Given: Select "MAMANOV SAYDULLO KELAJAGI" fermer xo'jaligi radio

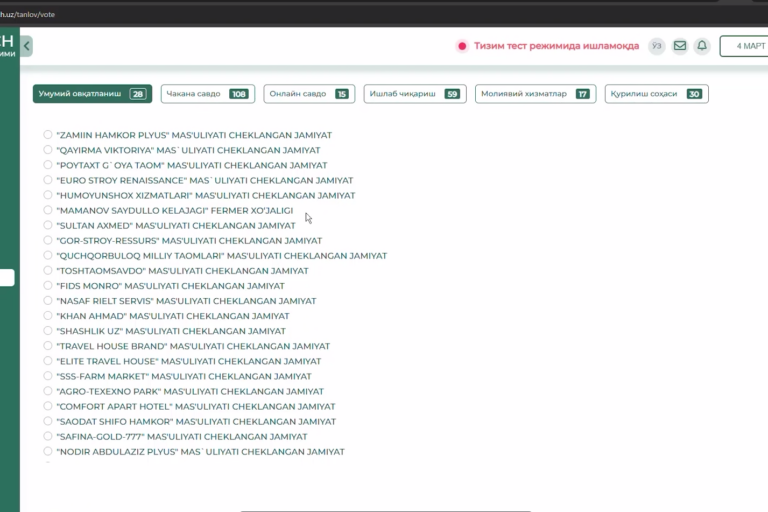Looking at the screenshot, I should (x=48, y=211).
